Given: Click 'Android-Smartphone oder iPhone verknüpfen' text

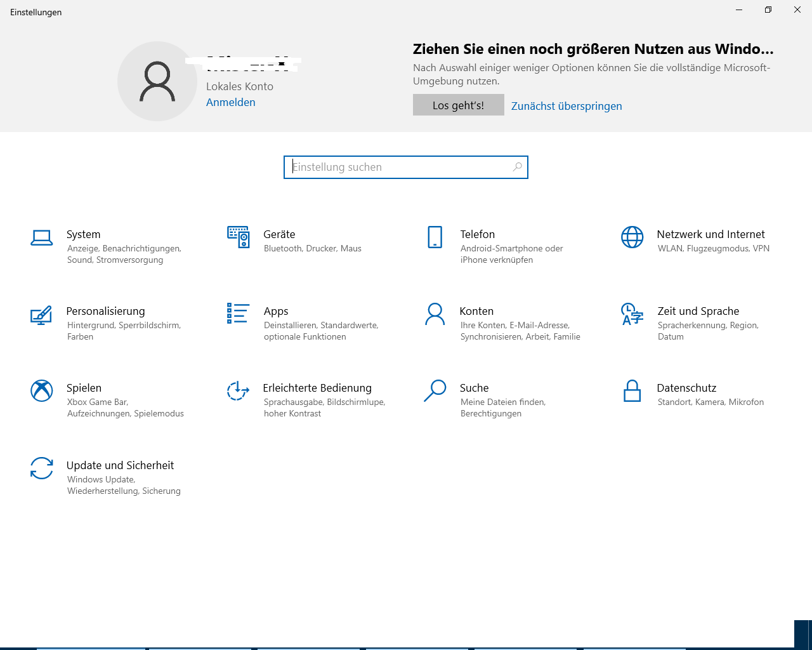Looking at the screenshot, I should [511, 254].
